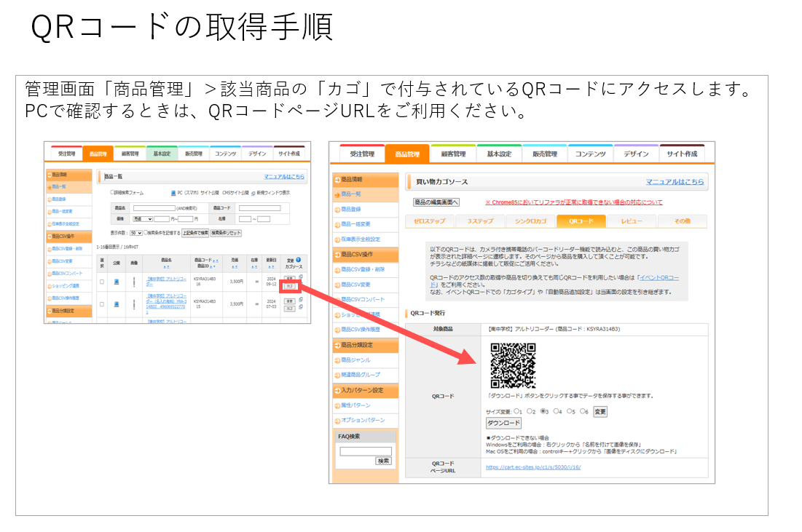Click the arrow icon beside 商品分類設定 header, right sidebar
802x532 pixels.
click(337, 346)
